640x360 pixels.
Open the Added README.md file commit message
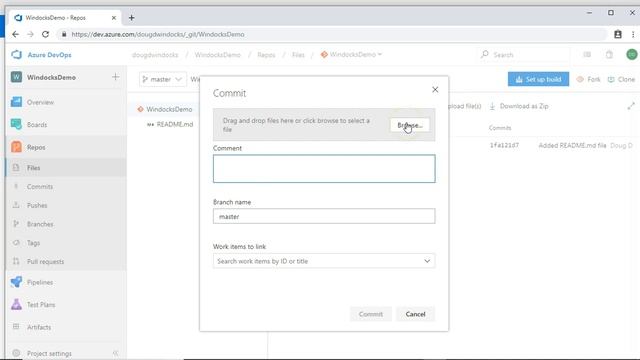(x=572, y=145)
